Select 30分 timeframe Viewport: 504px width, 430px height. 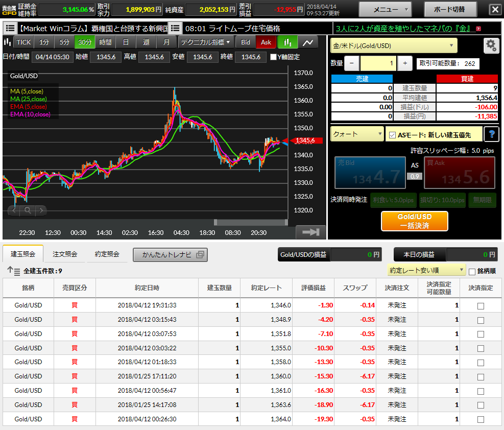pos(85,42)
